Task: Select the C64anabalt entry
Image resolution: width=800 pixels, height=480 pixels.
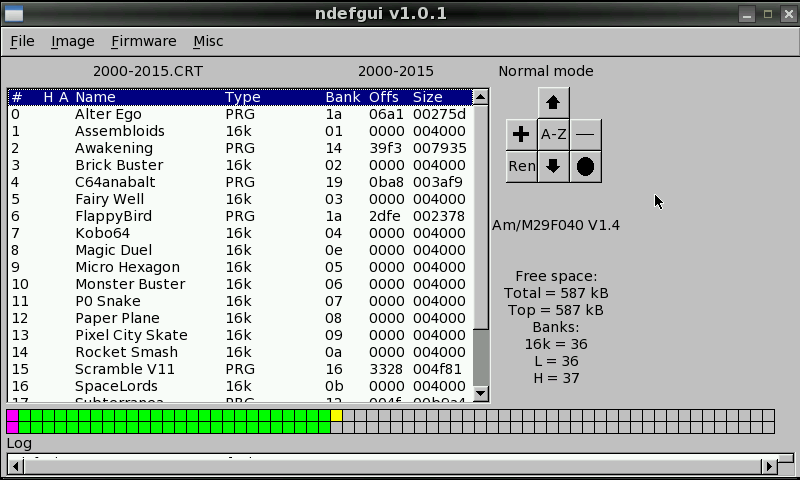Action: pos(240,182)
